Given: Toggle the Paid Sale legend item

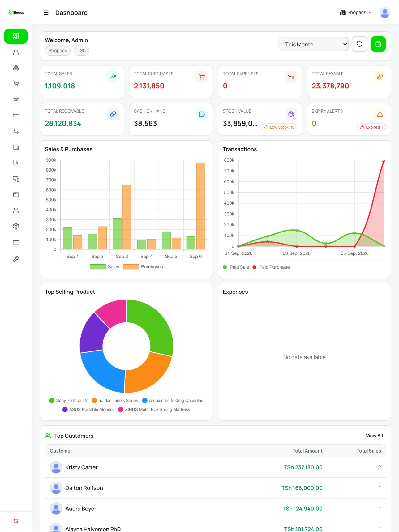Looking at the screenshot, I should tap(236, 267).
